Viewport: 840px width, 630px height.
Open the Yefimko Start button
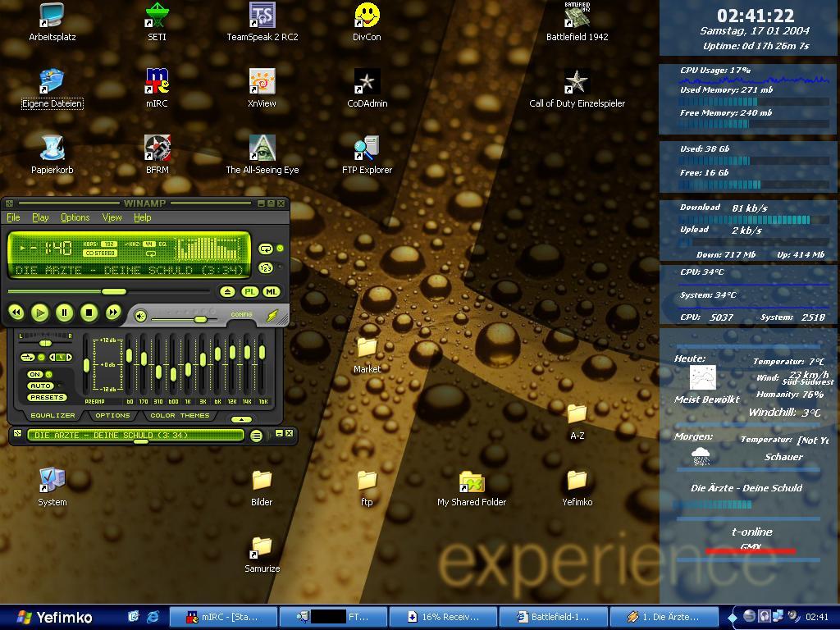pos(54,617)
